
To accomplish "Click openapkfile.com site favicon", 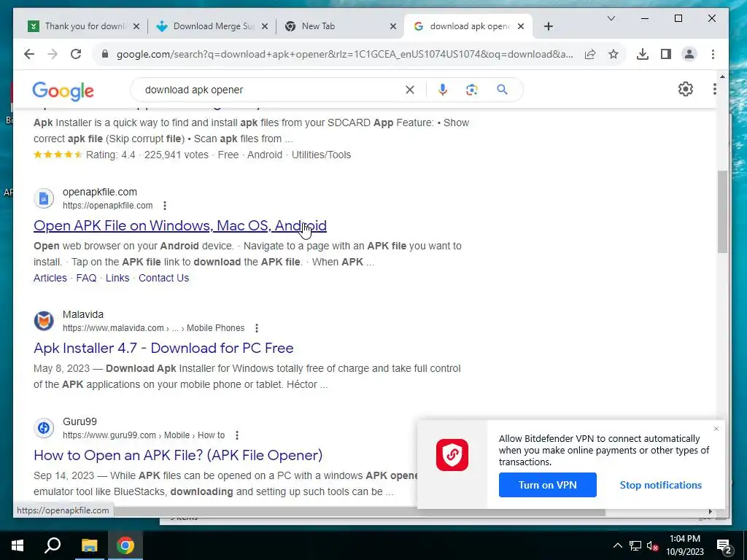I will point(44,198).
